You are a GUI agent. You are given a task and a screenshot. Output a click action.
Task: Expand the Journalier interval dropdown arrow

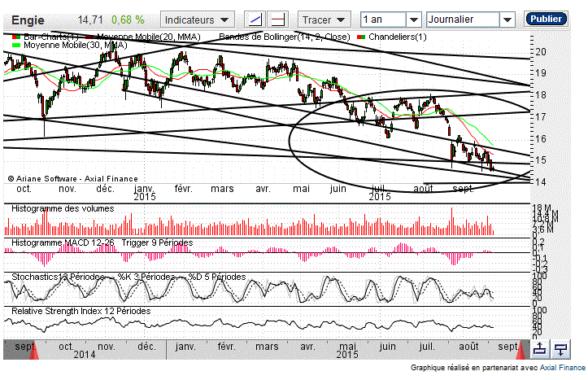(x=507, y=20)
